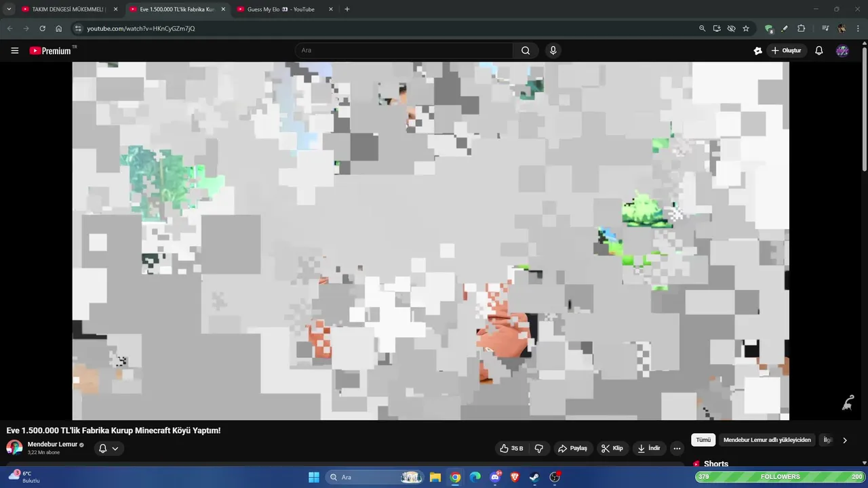
Task: Open the Extensions puzzle menu
Action: tap(801, 28)
